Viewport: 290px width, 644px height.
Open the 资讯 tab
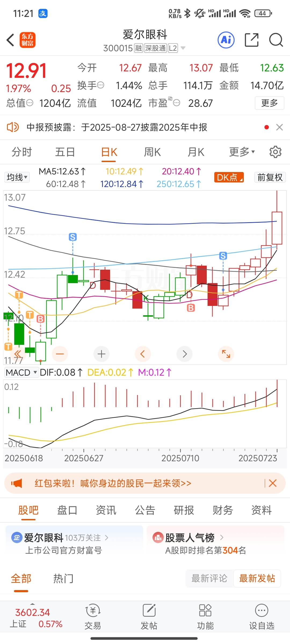(x=106, y=510)
